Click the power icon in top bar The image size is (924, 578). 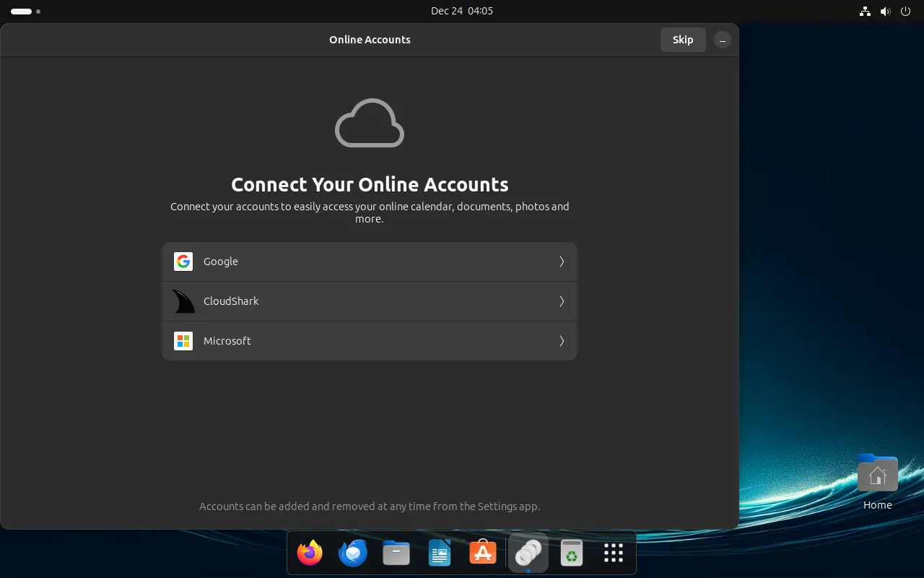(906, 12)
